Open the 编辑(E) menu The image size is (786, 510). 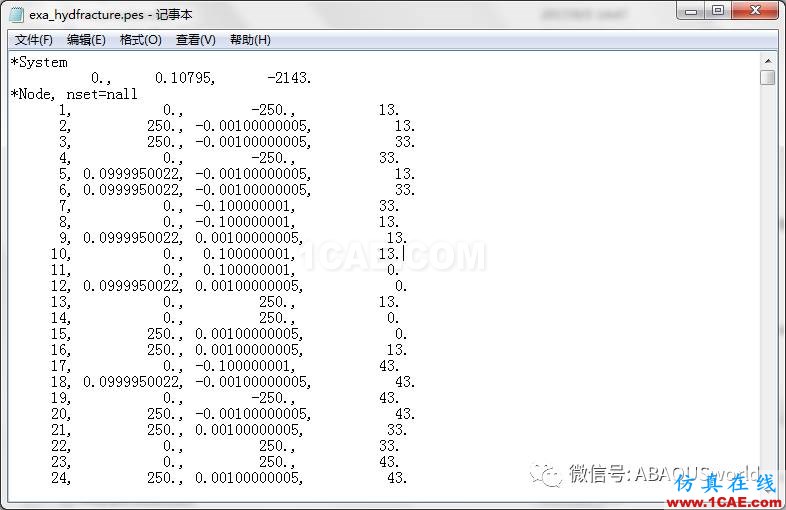[x=86, y=40]
